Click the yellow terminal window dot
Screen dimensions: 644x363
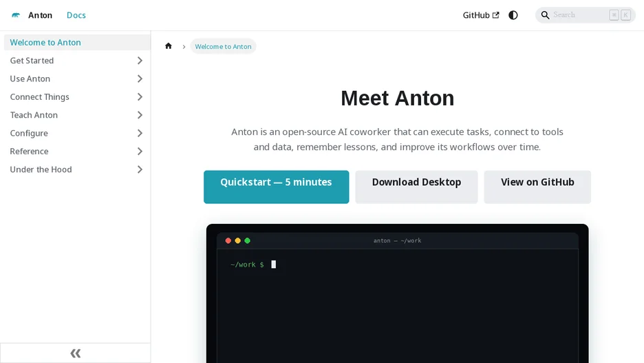click(x=238, y=240)
